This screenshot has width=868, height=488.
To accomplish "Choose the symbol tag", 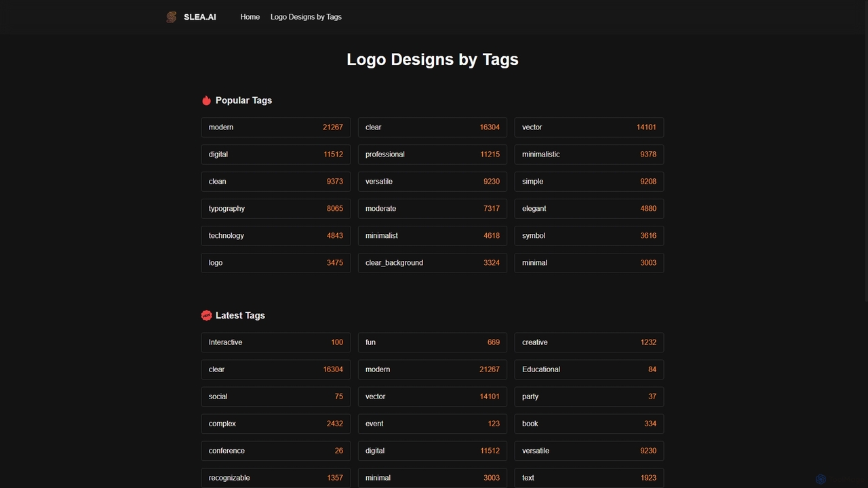I will [x=589, y=236].
